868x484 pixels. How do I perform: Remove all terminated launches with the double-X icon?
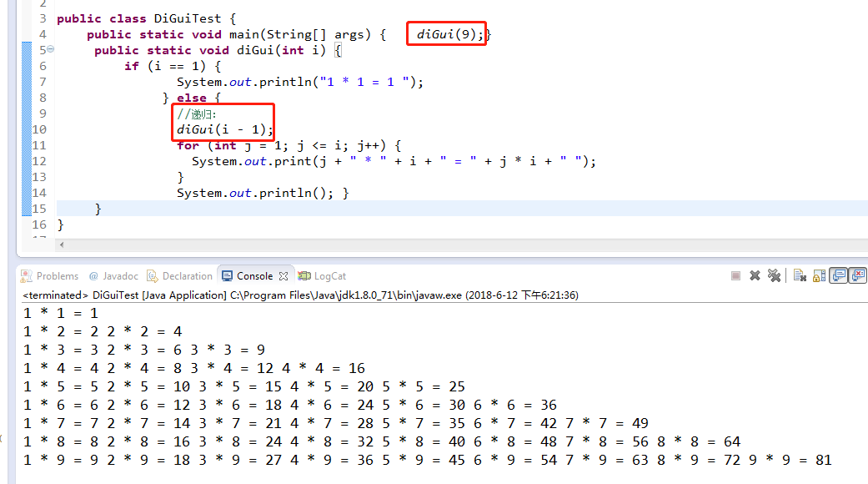[774, 275]
